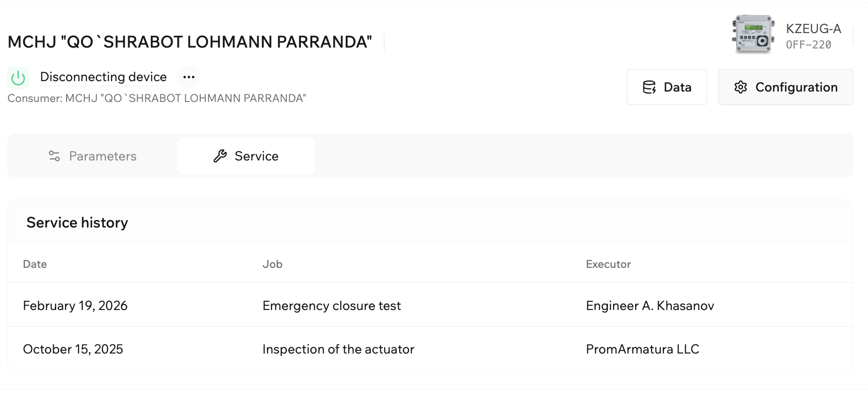Click the database icon on Data button
This screenshot has height=407, width=868.
[x=649, y=87]
